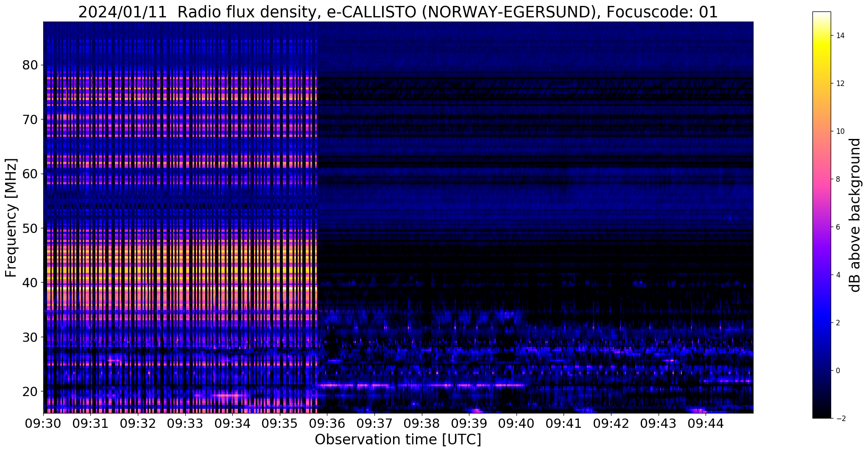Image resolution: width=868 pixels, height=452 pixels.
Task: Click the colorbar tick label 14
Action: [x=840, y=36]
